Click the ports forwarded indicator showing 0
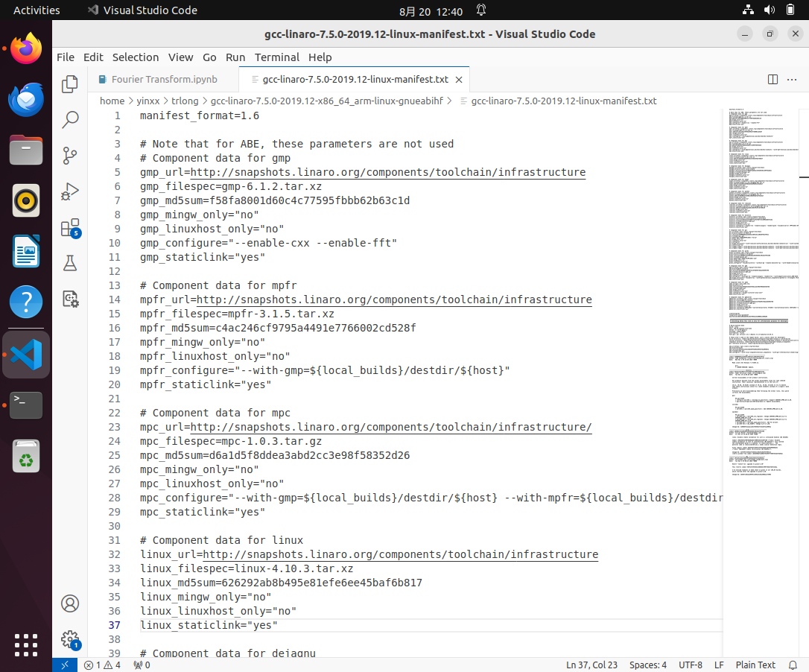The height and width of the screenshot is (672, 809). point(142,665)
